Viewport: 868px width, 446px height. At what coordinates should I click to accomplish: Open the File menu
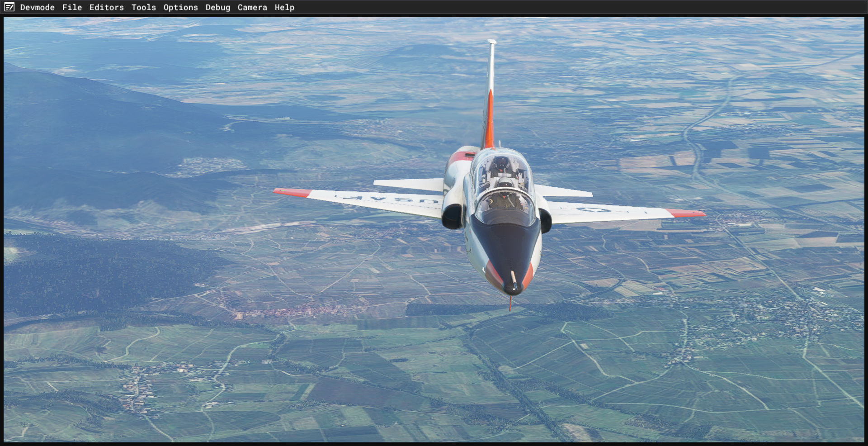pyautogui.click(x=72, y=7)
